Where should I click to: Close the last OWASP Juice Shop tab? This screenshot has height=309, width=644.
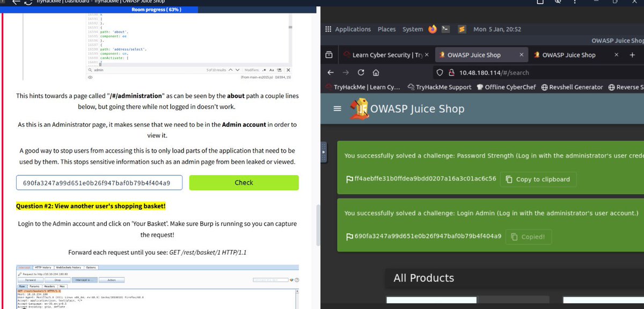pos(617,55)
